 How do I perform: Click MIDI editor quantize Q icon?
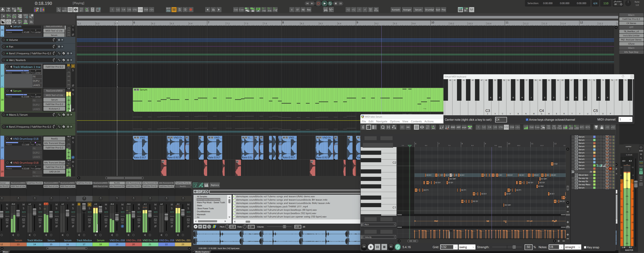point(382,127)
